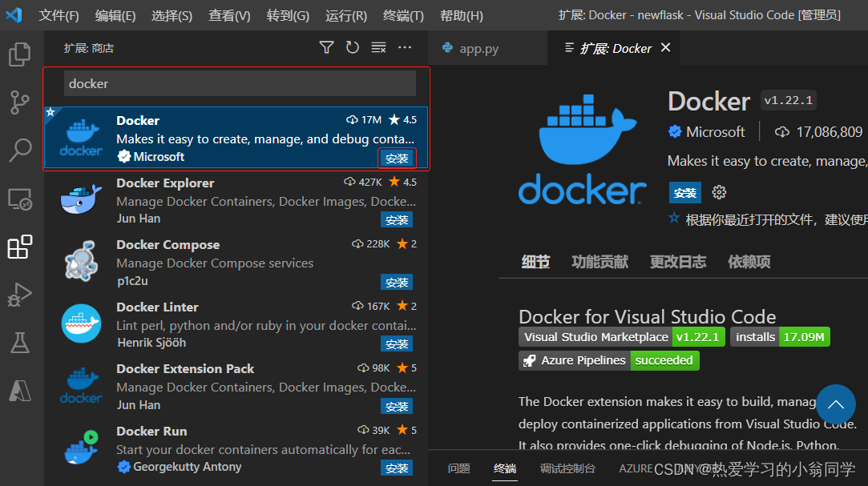This screenshot has width=868, height=486.
Task: Open the 编辑(E) menu
Action: 115,15
